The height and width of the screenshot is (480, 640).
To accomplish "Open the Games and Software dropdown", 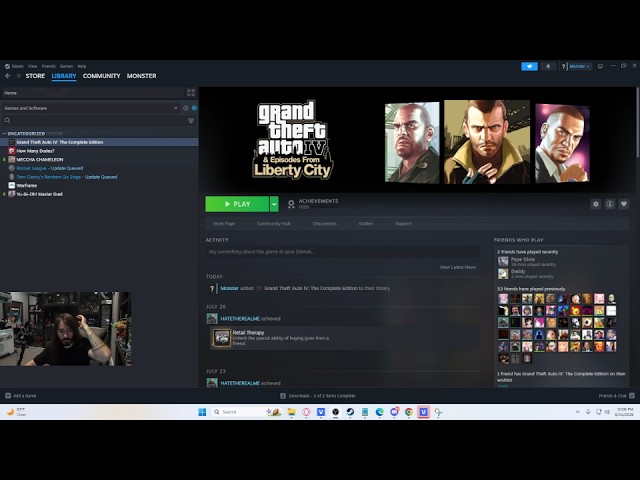I will 91,108.
